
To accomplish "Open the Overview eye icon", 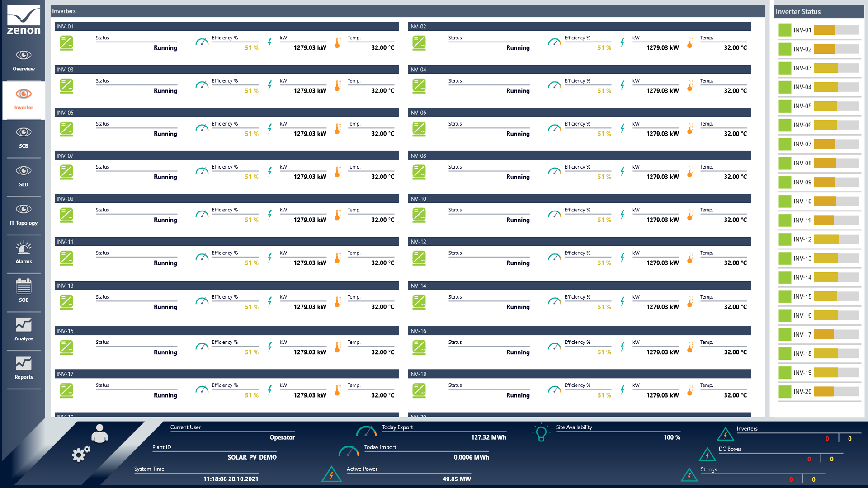I will tap(24, 56).
